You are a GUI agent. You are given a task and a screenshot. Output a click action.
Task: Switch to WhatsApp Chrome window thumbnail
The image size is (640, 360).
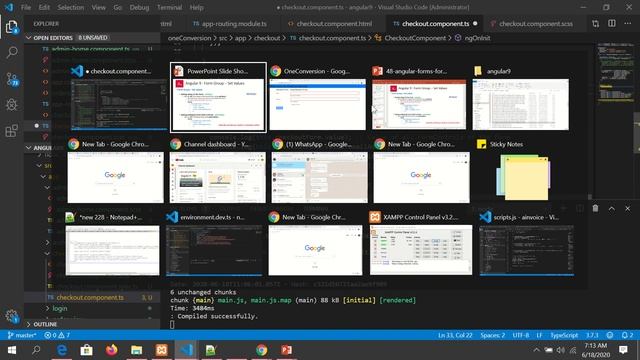click(x=320, y=171)
